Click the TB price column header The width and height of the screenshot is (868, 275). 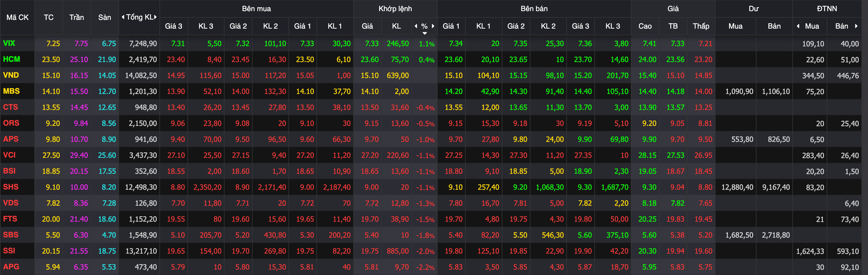point(673,26)
